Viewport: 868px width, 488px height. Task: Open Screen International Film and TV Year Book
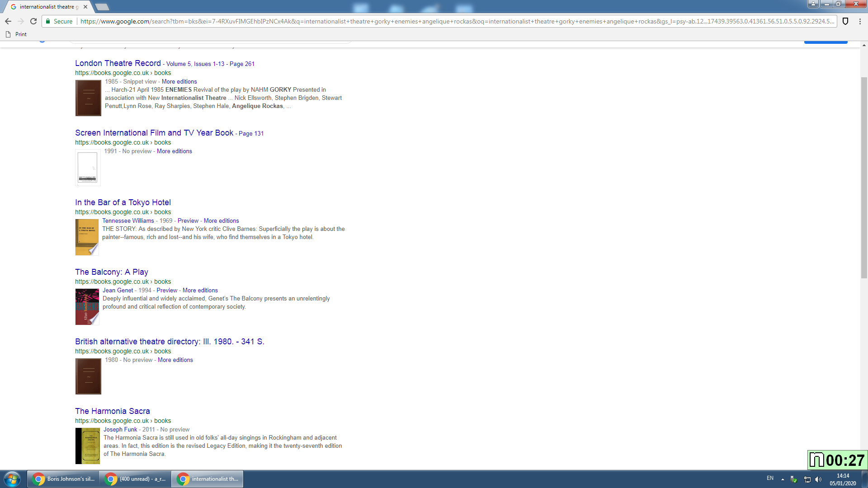pyautogui.click(x=154, y=133)
